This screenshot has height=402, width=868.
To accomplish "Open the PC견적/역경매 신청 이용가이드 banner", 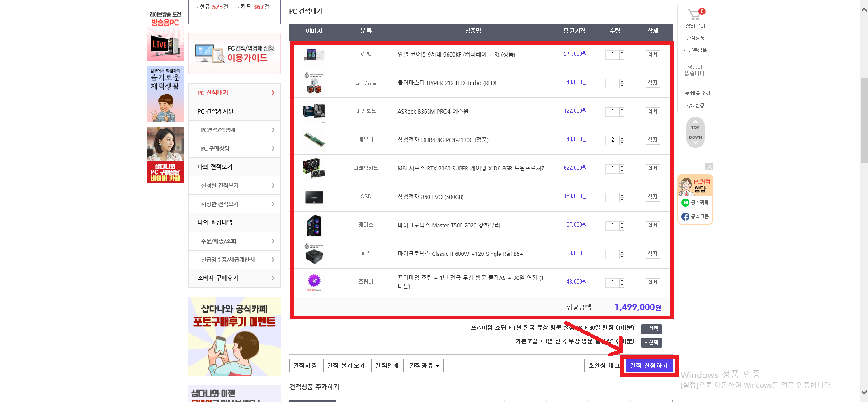I will tap(234, 53).
